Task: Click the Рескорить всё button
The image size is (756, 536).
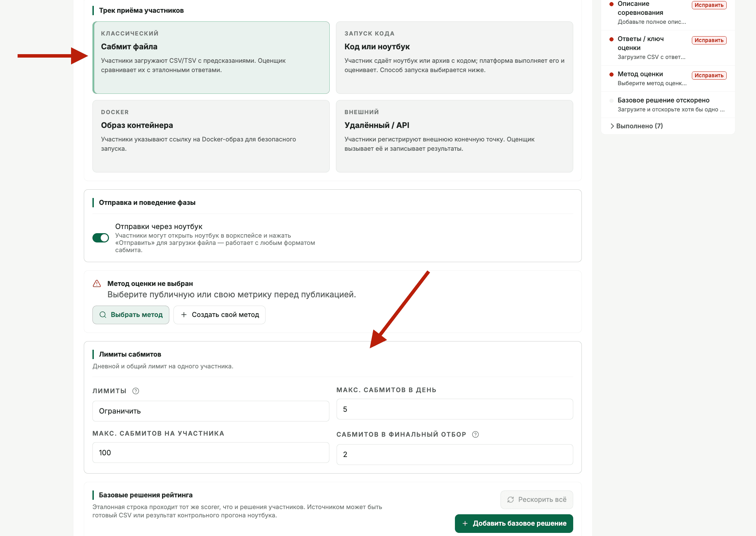Action: [537, 499]
